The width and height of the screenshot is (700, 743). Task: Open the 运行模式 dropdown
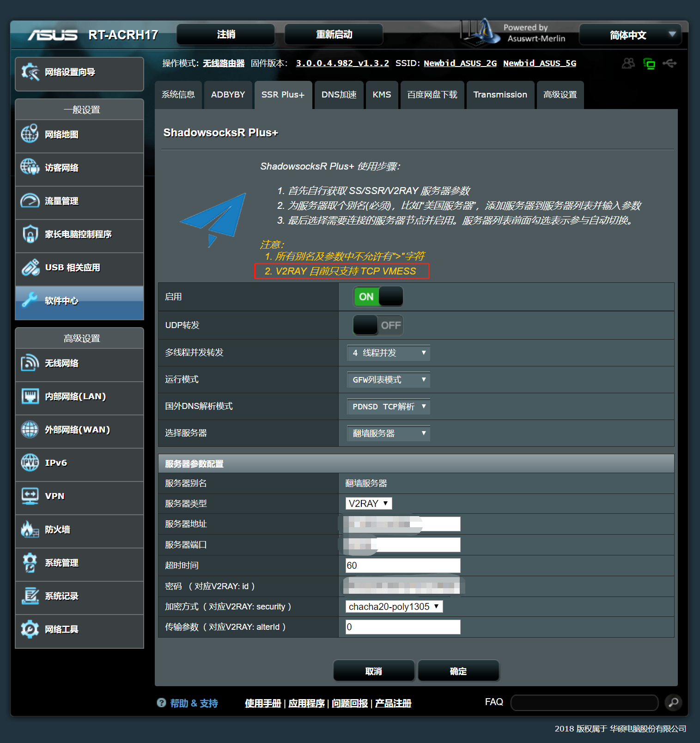pos(388,380)
